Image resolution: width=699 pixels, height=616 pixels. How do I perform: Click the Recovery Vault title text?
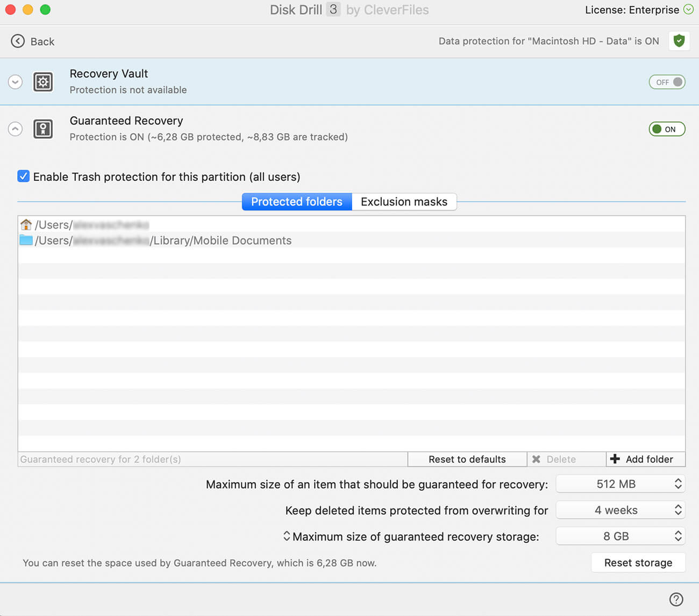point(109,74)
